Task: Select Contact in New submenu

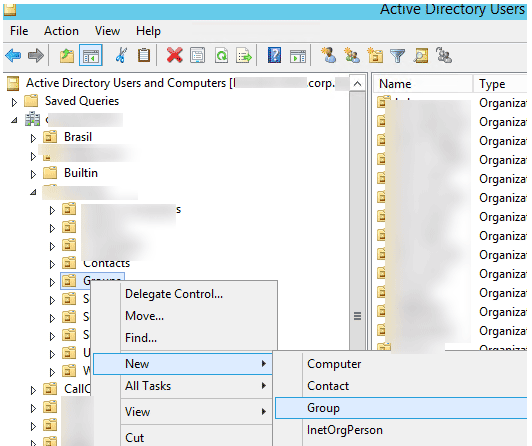Action: point(402,386)
